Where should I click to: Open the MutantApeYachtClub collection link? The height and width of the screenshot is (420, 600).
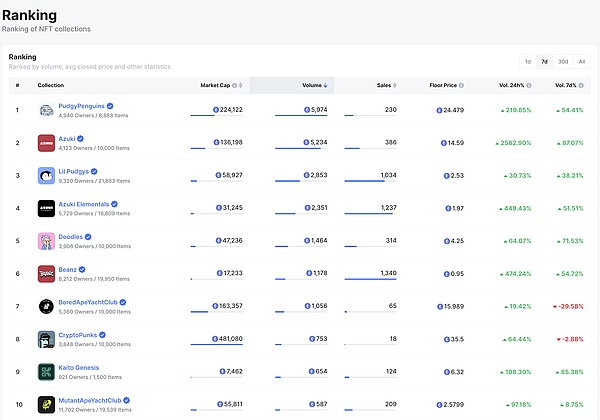(90, 400)
